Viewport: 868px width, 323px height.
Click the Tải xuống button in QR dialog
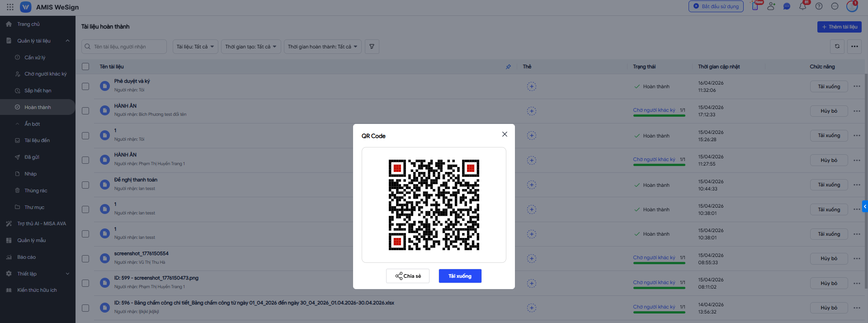click(460, 276)
